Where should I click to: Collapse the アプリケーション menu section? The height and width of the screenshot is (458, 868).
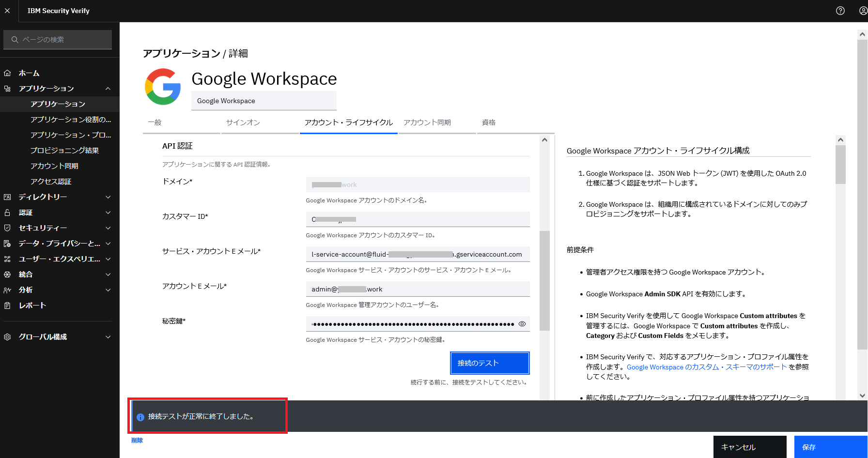(x=108, y=89)
